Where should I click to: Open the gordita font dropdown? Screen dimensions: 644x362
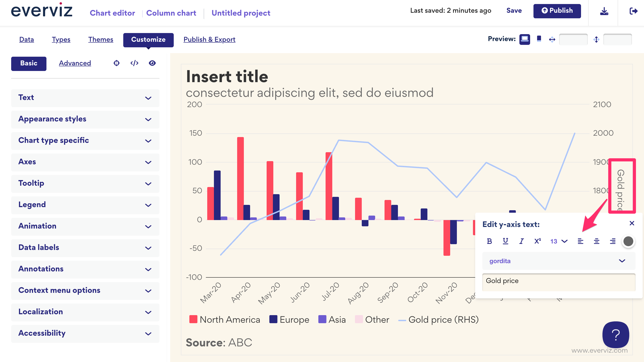558,261
